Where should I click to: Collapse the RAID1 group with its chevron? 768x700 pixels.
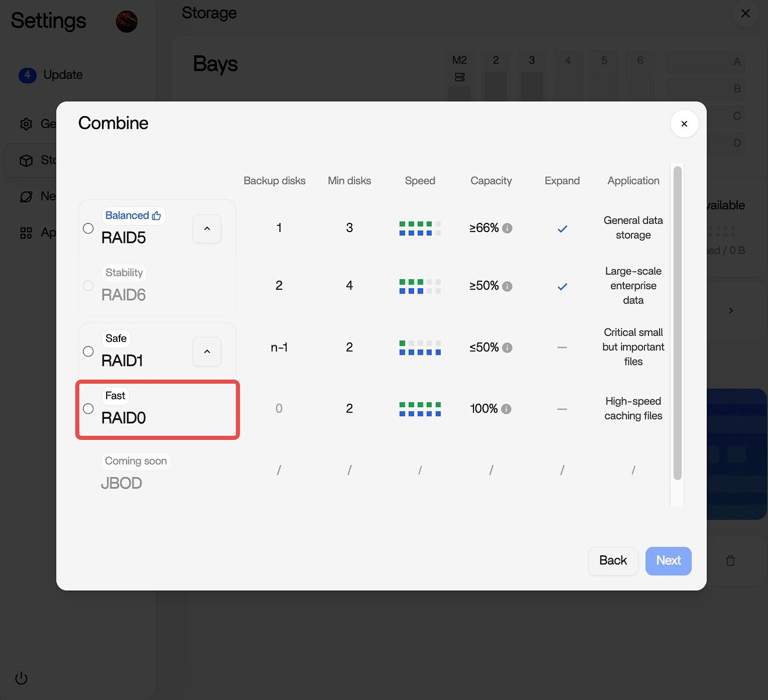(207, 351)
